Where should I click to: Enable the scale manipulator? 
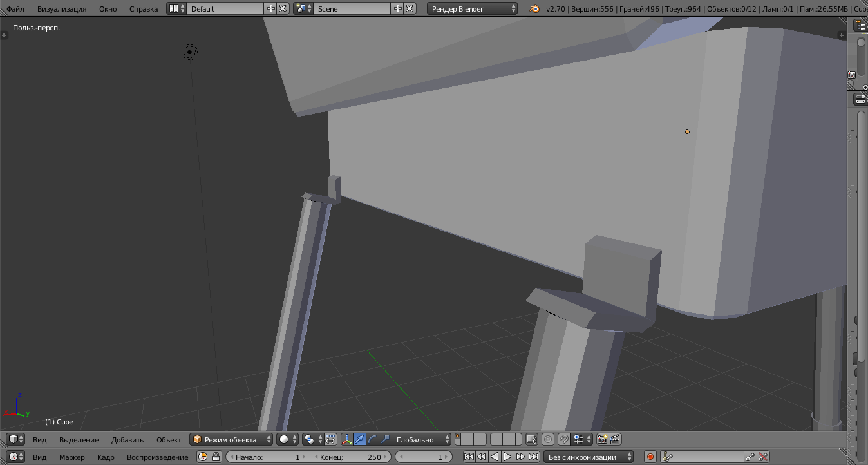point(385,439)
